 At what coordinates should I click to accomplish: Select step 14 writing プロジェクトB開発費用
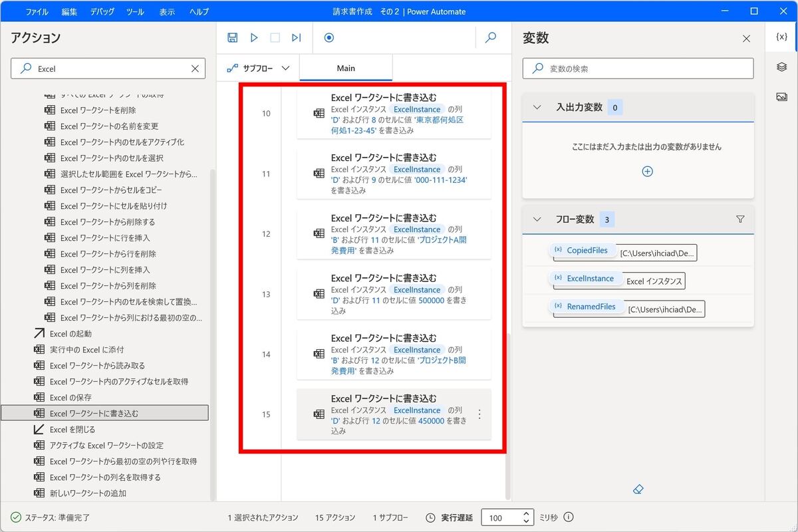coord(394,354)
